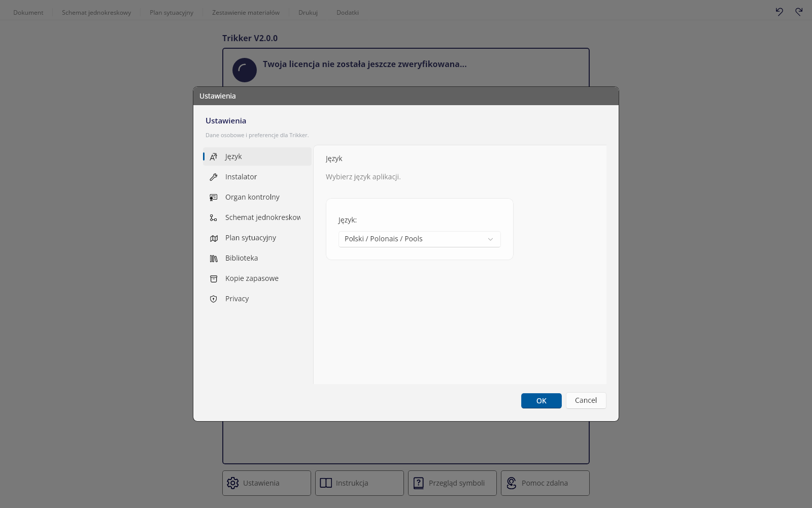The image size is (812, 508).
Task: Open the Dodatki menu
Action: tap(348, 12)
